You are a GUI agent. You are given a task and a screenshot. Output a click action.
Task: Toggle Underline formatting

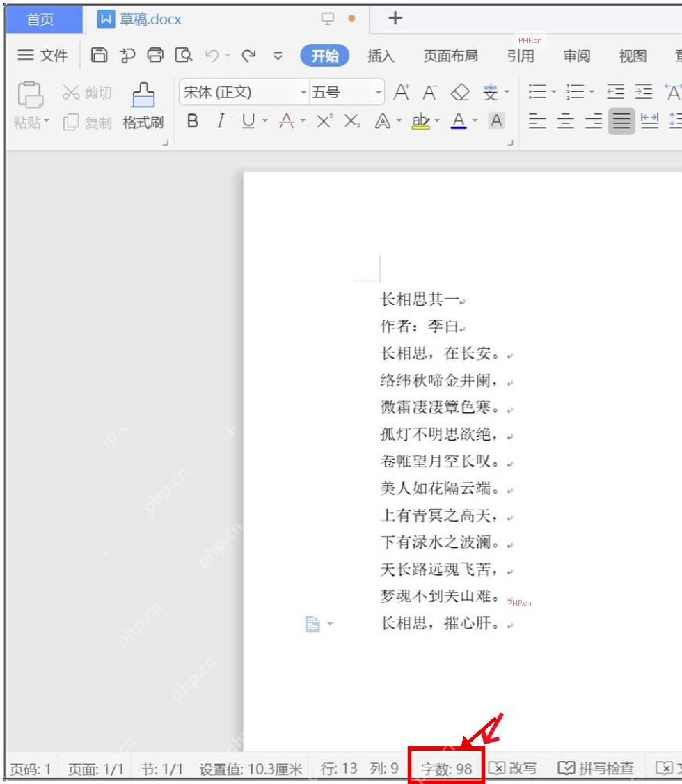pyautogui.click(x=248, y=120)
